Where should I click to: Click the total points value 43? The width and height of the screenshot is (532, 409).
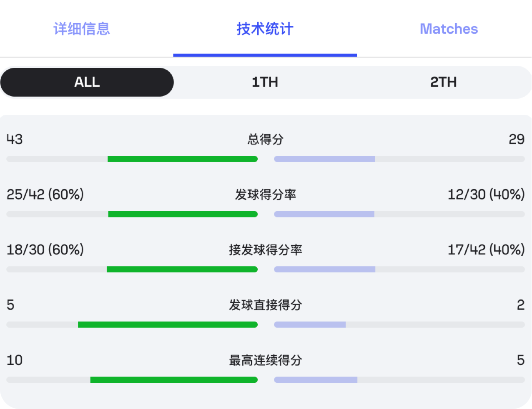[x=15, y=139]
